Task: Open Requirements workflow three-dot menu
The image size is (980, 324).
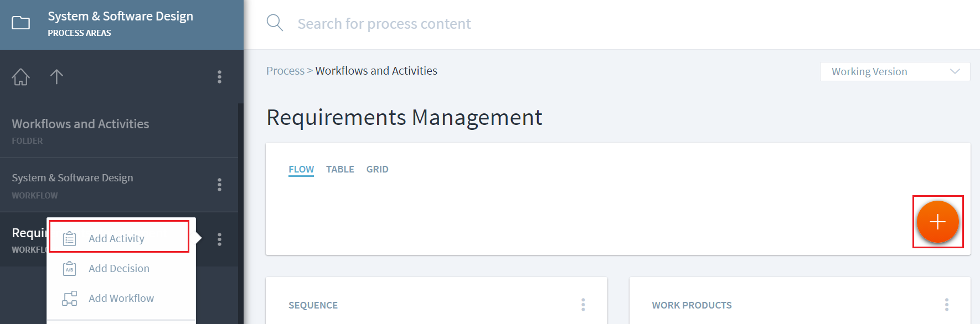Action: [219, 239]
